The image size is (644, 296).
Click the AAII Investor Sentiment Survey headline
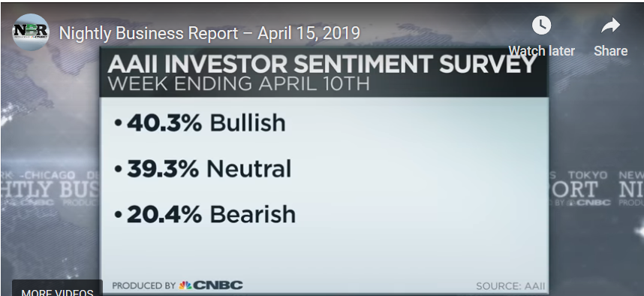coord(321,63)
